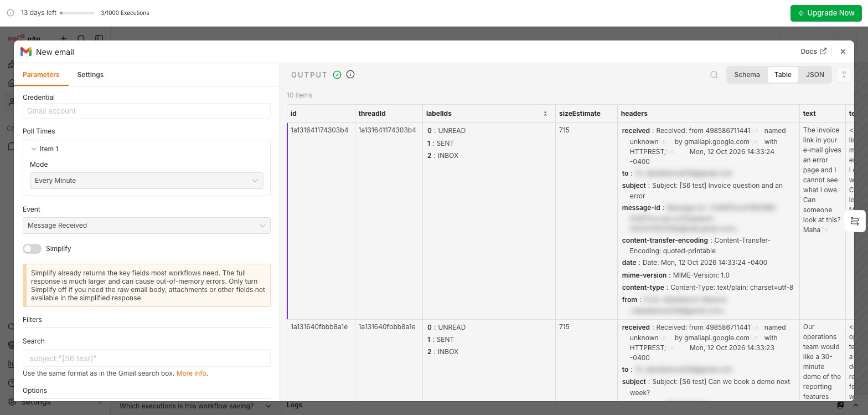Click the trial info icon beside 13 days left
The height and width of the screenshot is (415, 868).
11,13
